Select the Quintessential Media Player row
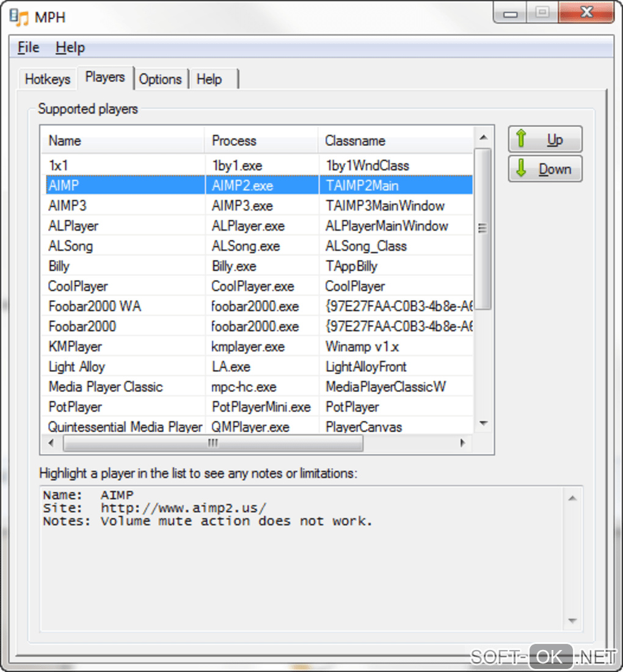The image size is (623, 672). 258,427
